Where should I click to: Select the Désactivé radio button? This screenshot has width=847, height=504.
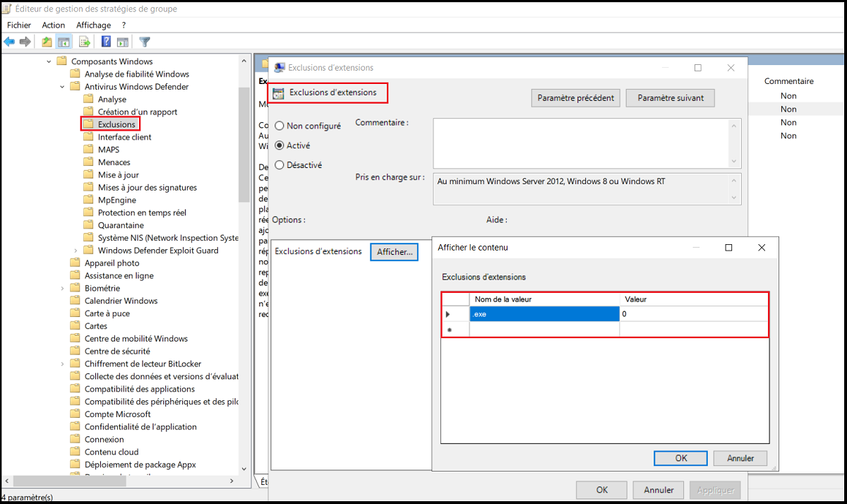point(280,165)
